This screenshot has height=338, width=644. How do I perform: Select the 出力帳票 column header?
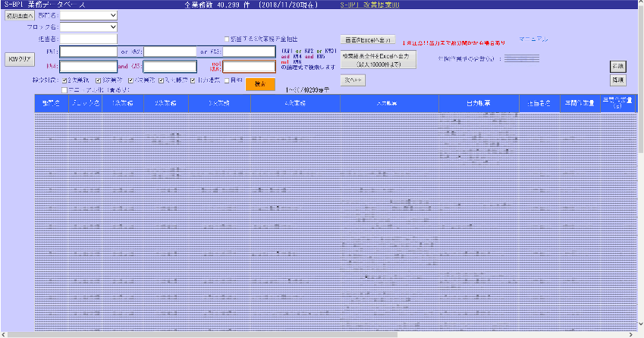pos(479,103)
